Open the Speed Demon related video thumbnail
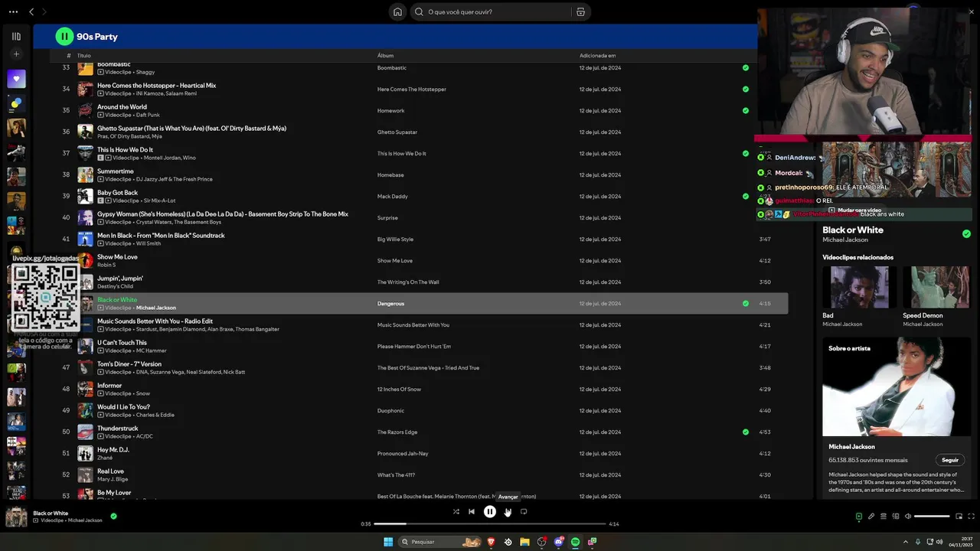This screenshot has width=980, height=551. 936,287
